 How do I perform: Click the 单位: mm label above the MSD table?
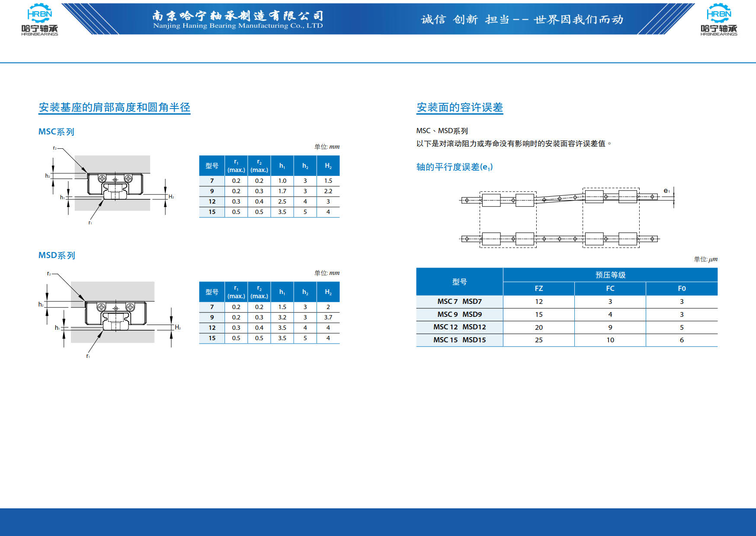[x=327, y=273]
